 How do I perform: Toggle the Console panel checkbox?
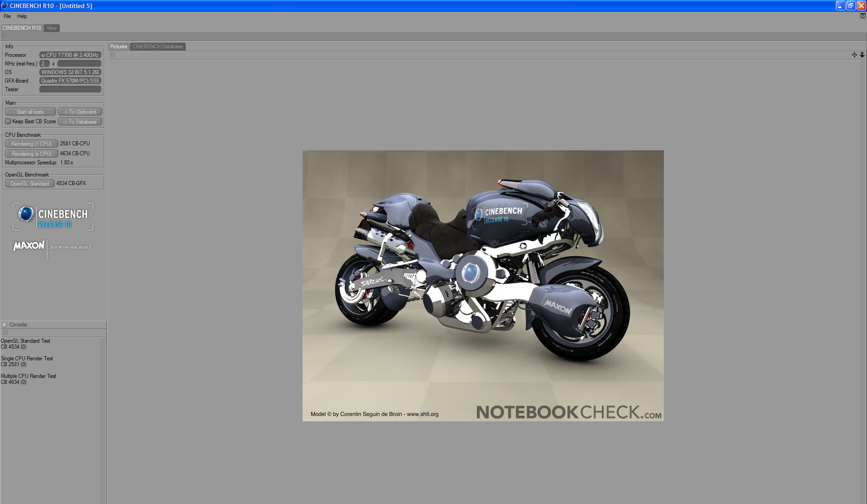5,325
